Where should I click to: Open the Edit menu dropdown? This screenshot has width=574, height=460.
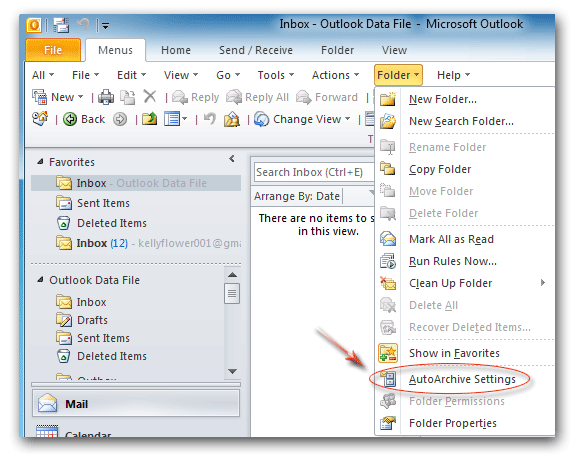[131, 75]
